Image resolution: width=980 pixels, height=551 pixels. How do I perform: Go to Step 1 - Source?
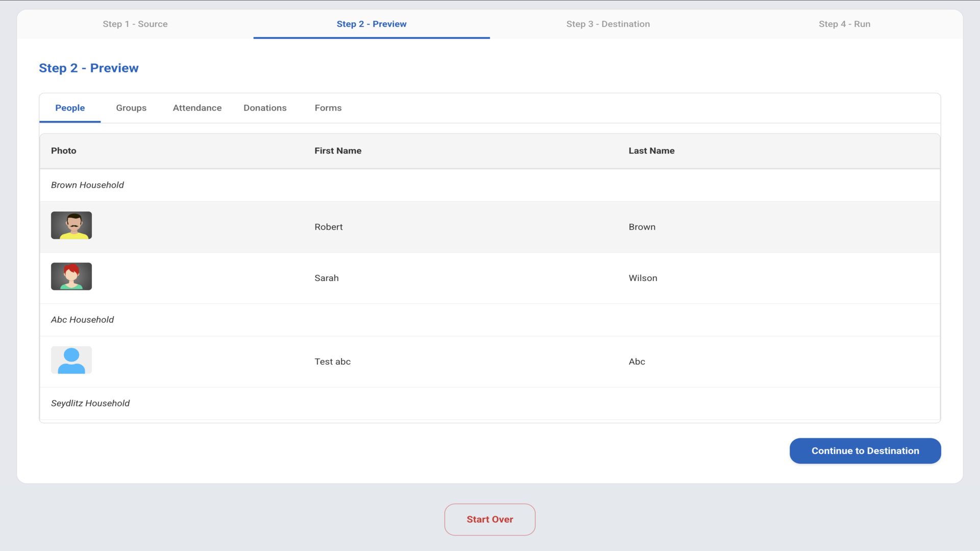pos(135,24)
